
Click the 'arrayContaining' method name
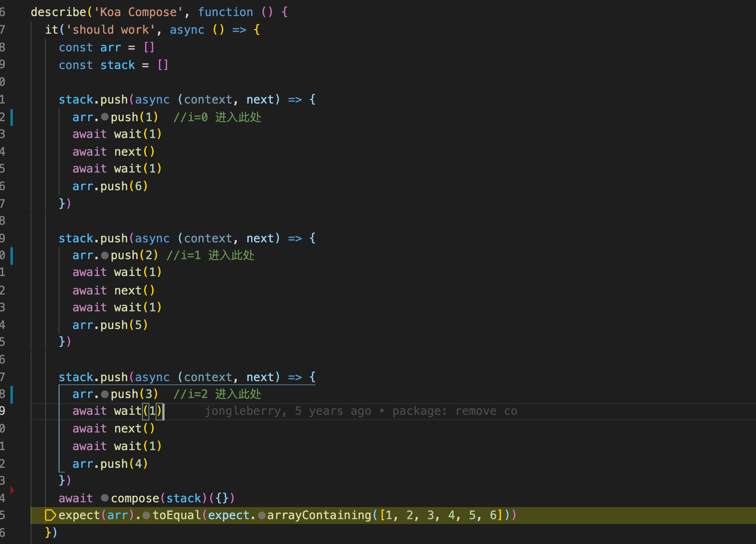pos(319,516)
